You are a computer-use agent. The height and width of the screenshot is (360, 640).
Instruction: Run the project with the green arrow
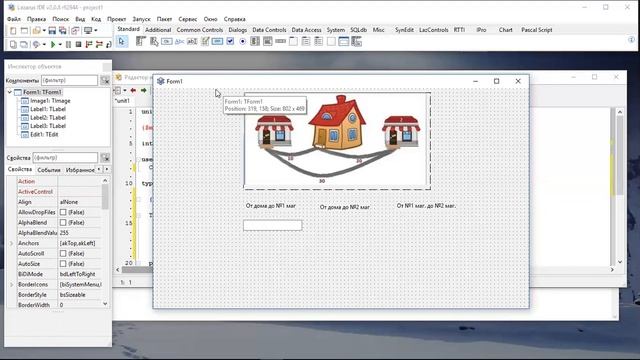[53, 44]
